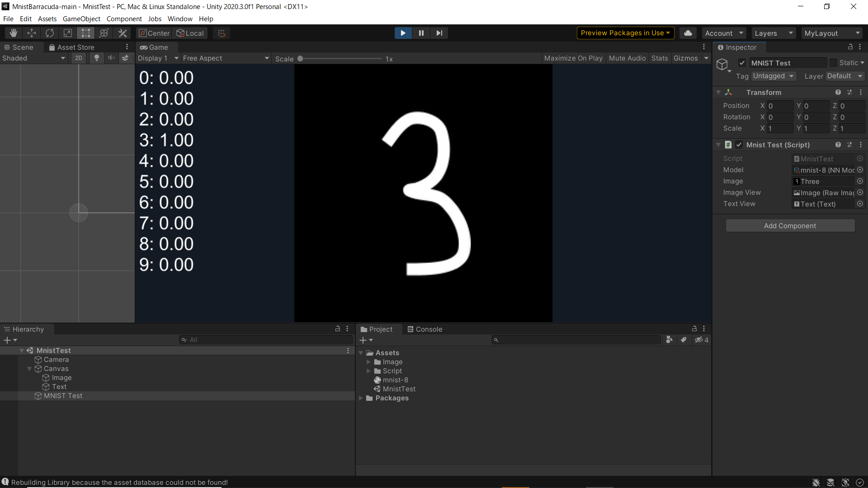Open the cloud services icon
The image size is (868, 488).
pyautogui.click(x=688, y=33)
